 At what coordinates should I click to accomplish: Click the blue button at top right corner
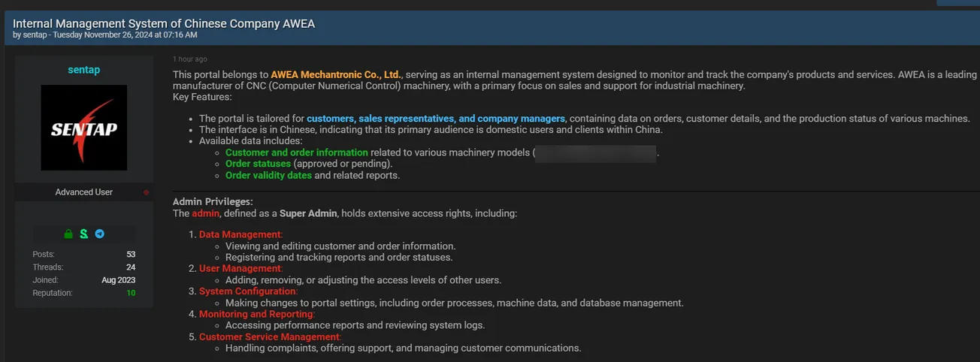click(x=957, y=2)
